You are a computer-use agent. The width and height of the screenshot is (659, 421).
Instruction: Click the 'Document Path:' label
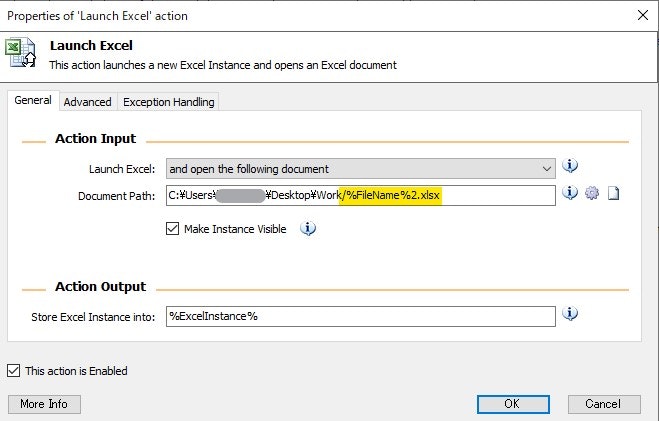116,196
